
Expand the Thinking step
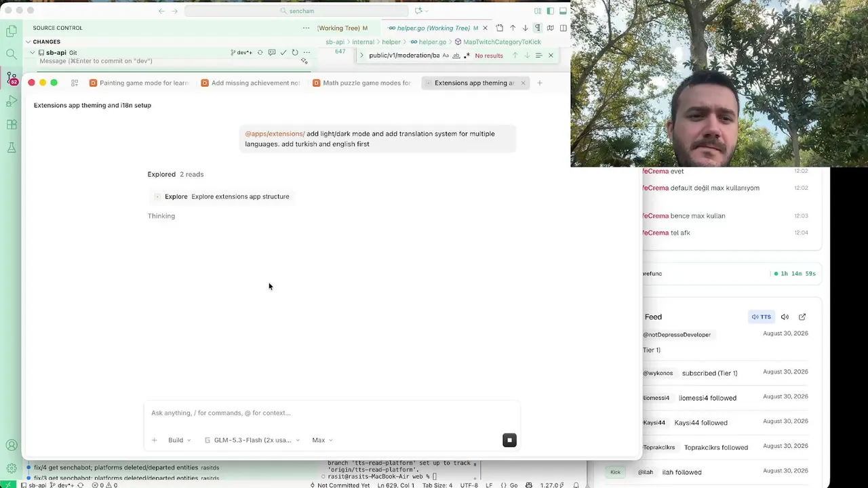161,216
